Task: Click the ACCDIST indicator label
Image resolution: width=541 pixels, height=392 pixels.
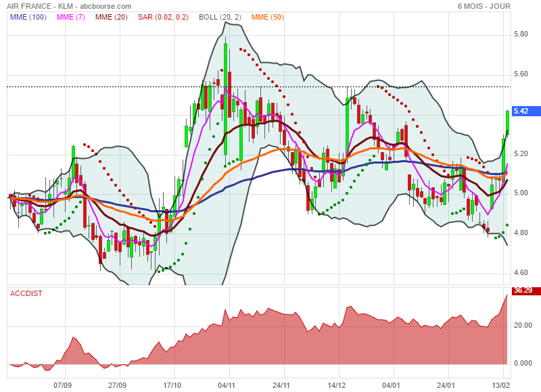Action: tap(26, 293)
